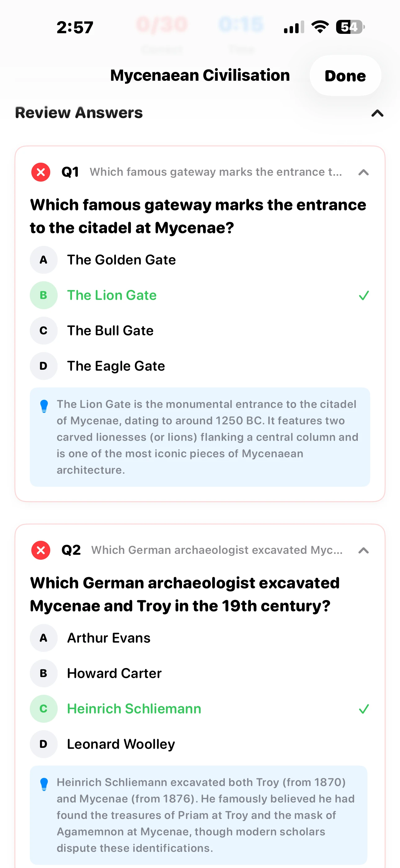This screenshot has height=868, width=400.
Task: Click the checkmark beside The Lion Gate
Action: click(x=363, y=296)
